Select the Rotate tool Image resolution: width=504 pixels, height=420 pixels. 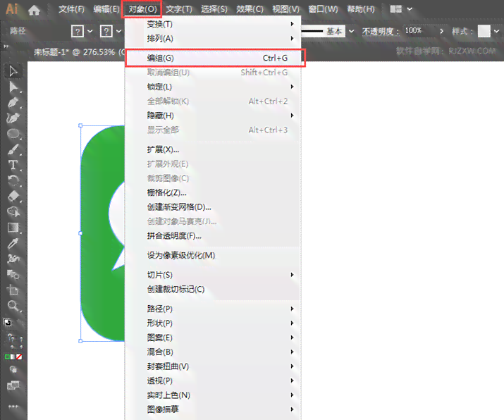[13, 180]
